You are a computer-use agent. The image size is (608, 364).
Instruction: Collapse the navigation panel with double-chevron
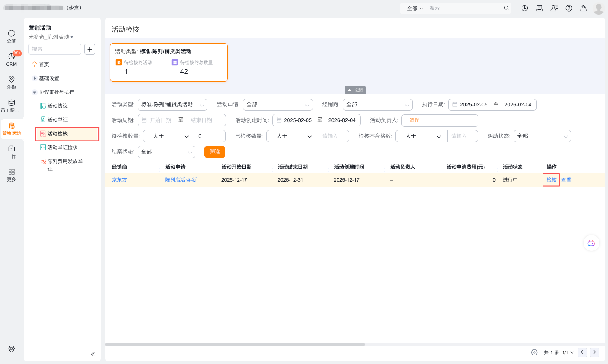(93, 354)
